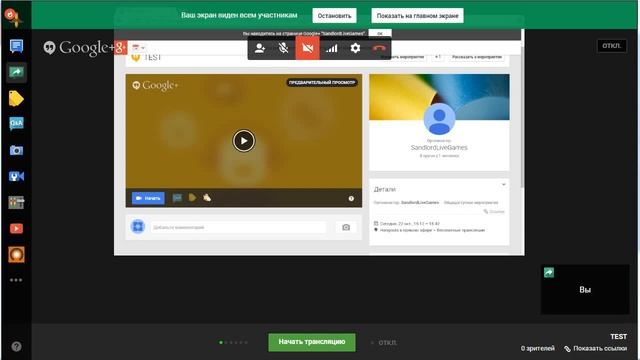Click the ОТКЛ. label next to broadcast button

387,342
